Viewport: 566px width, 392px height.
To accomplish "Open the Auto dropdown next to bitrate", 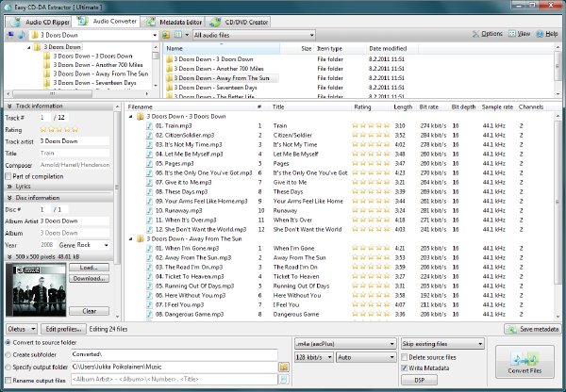I will [x=366, y=357].
